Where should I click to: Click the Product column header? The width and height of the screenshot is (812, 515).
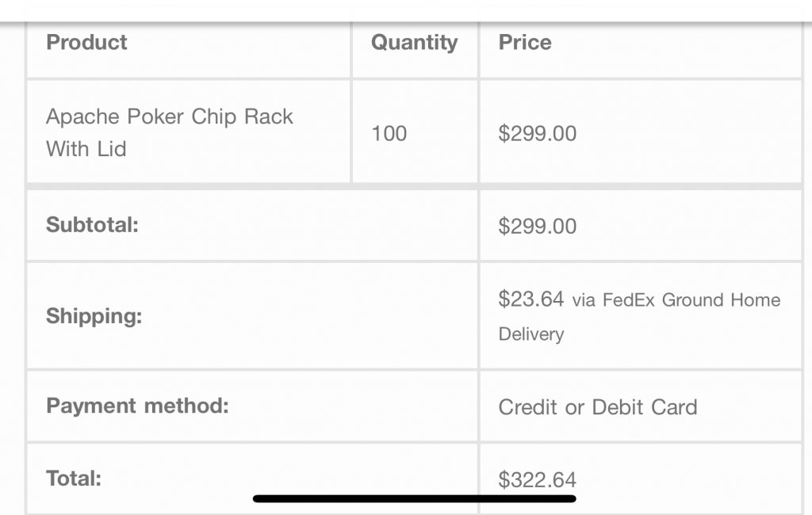(x=86, y=43)
